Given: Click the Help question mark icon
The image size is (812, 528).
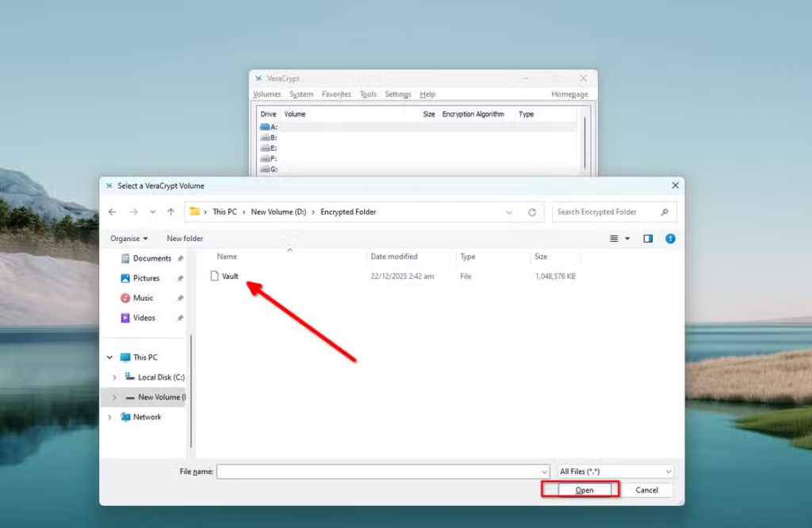Looking at the screenshot, I should 670,239.
